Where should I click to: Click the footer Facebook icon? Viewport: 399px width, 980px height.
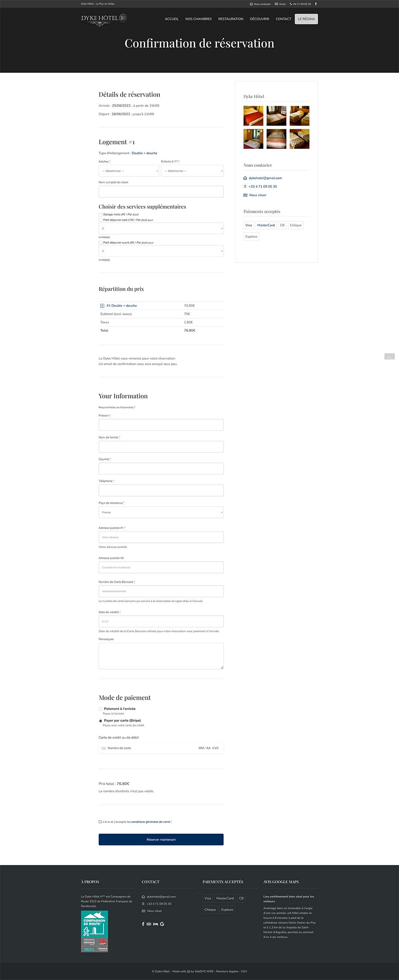coord(143,924)
